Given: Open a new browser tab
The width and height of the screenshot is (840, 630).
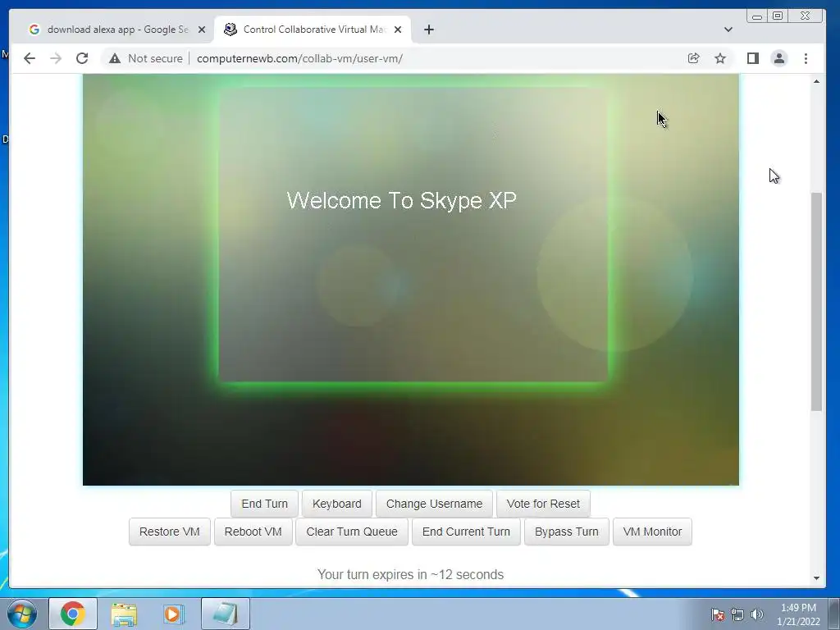Looking at the screenshot, I should pyautogui.click(x=428, y=30).
